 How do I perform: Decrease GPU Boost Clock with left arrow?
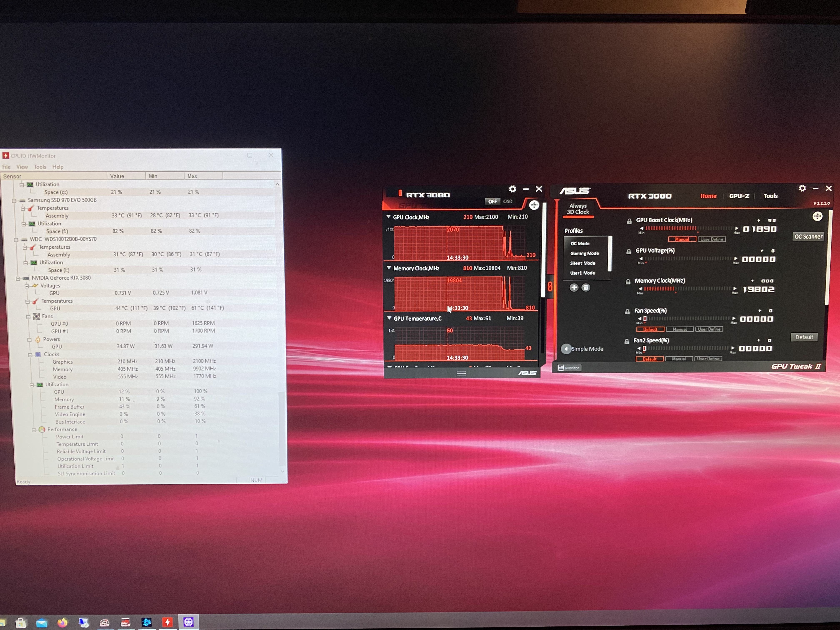click(x=642, y=228)
